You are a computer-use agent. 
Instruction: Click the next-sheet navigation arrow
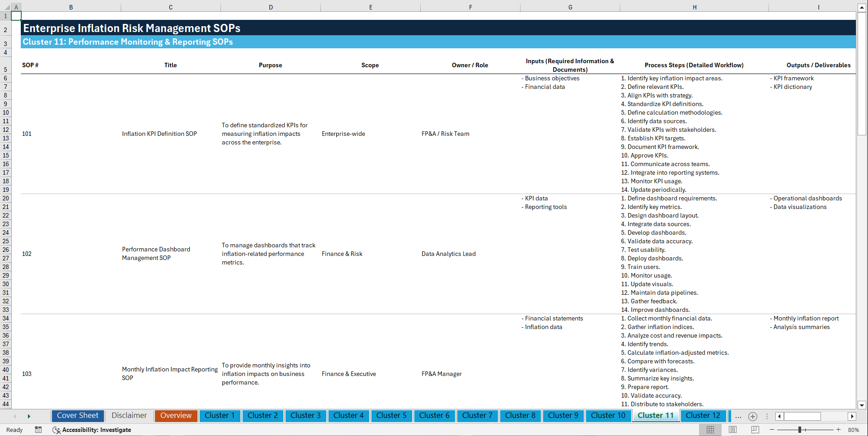point(29,416)
